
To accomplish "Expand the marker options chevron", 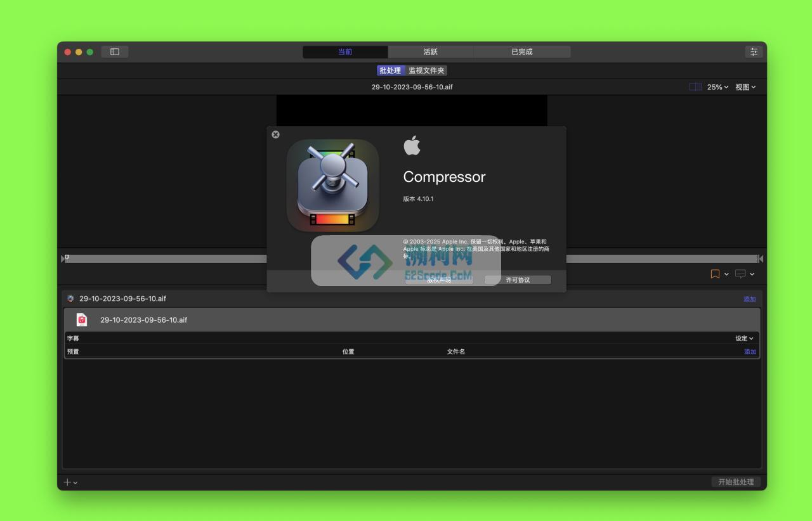I will point(726,274).
